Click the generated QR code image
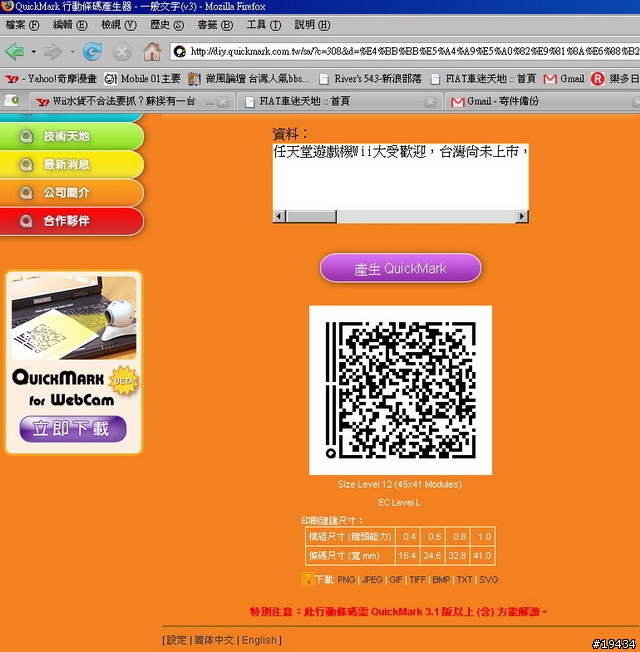The image size is (640, 652). coord(400,390)
